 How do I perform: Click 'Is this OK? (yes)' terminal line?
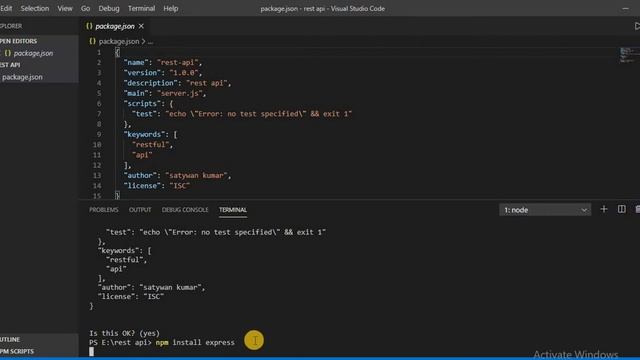tap(124, 333)
